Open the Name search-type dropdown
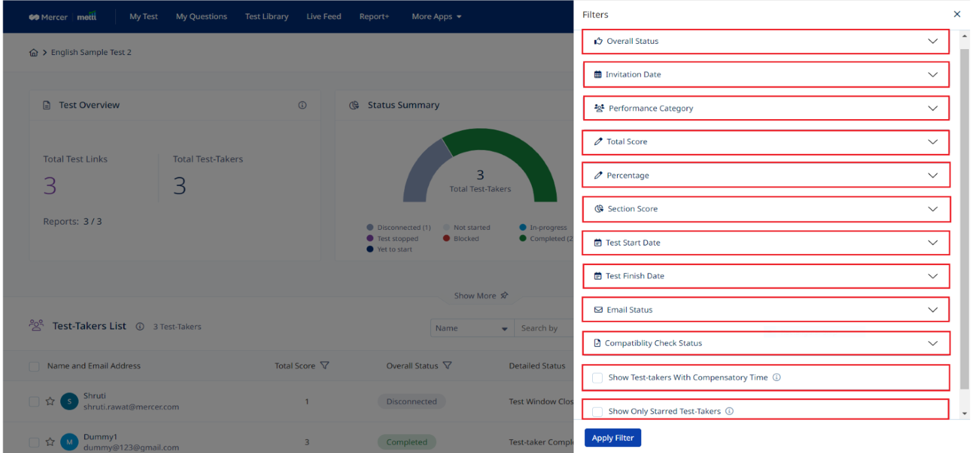Viewport: 980px width, 453px height. pos(472,329)
